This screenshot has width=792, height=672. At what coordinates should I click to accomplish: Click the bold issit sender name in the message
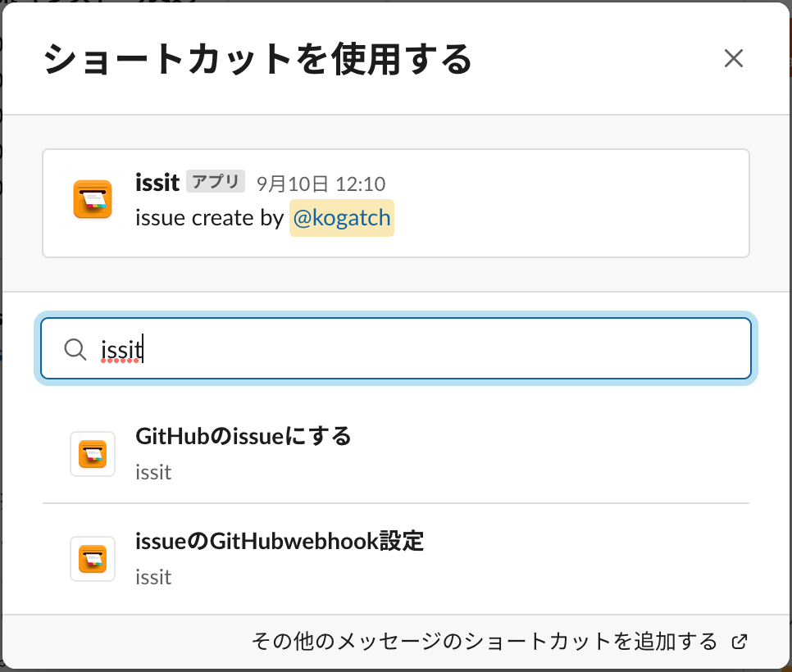click(x=157, y=183)
